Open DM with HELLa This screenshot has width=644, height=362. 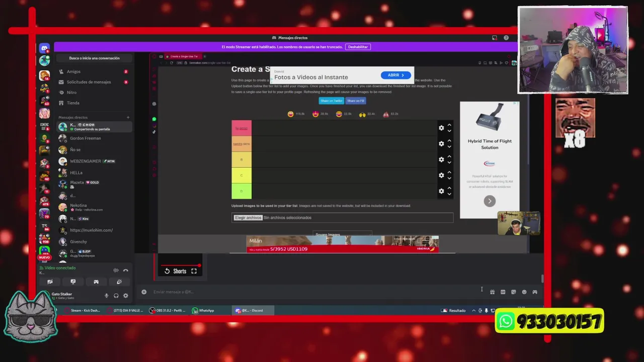(94, 173)
